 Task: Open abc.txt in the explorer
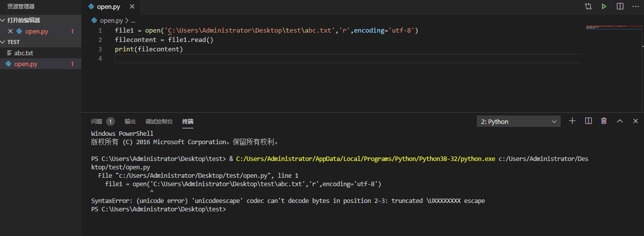(24, 53)
